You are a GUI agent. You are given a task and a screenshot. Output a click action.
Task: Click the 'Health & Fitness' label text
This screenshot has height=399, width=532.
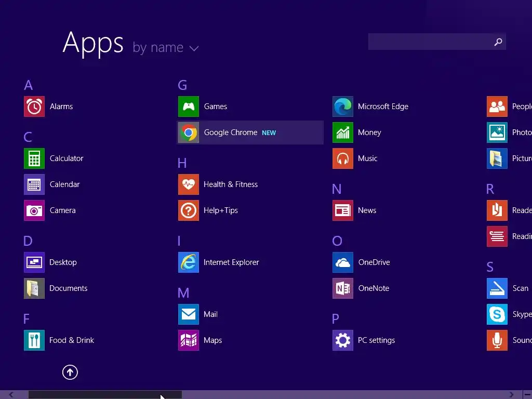point(231,184)
